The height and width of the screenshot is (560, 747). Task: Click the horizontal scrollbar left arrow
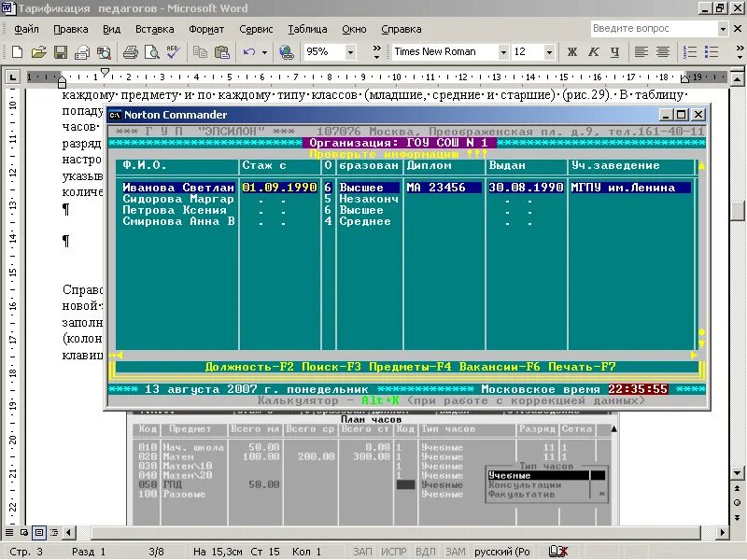point(68,532)
